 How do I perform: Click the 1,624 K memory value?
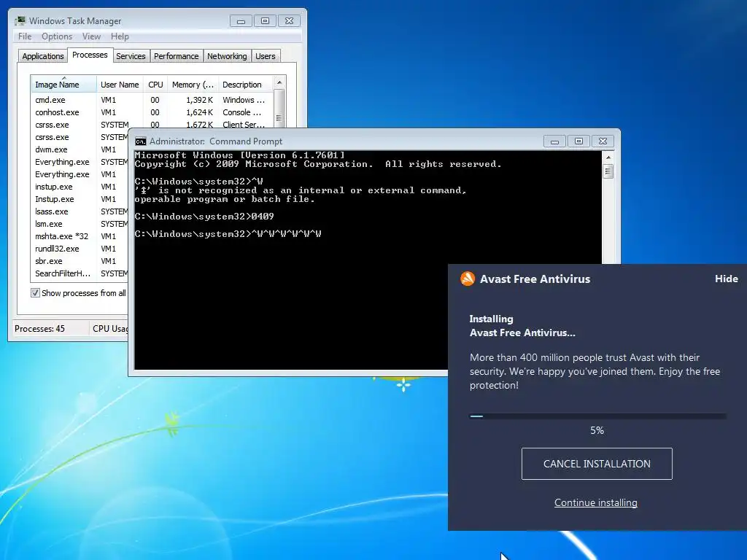coord(199,112)
